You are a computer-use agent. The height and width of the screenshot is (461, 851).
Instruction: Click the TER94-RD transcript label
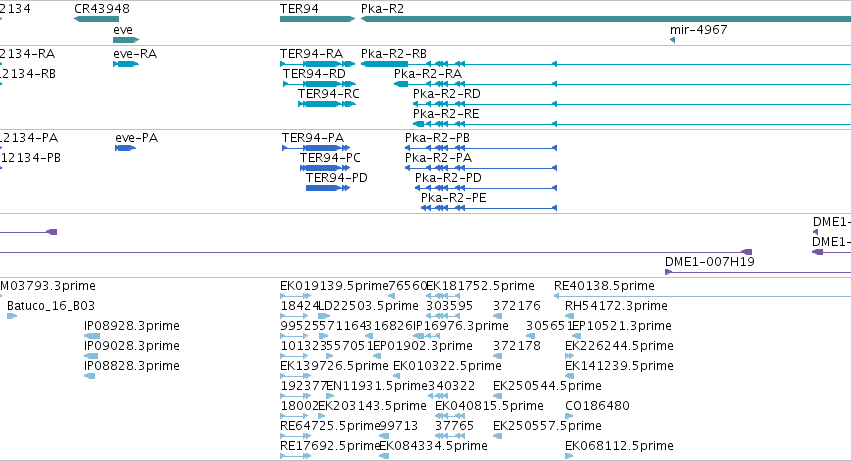tap(314, 74)
